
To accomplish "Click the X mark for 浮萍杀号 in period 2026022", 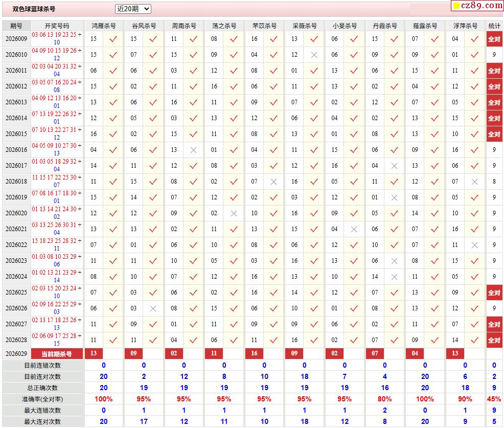I will point(474,245).
